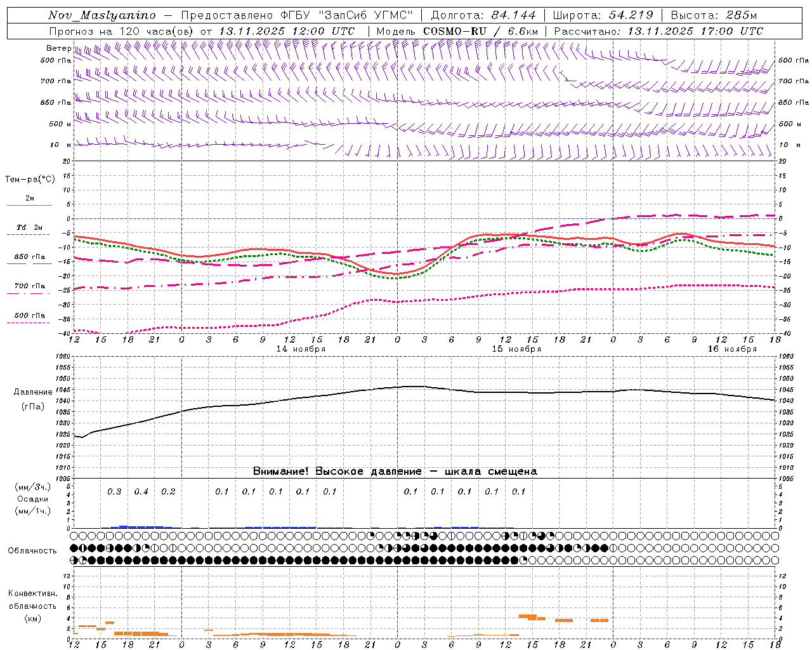
Task: Click the 'Давление' pressure panel label
Action: pos(33,392)
